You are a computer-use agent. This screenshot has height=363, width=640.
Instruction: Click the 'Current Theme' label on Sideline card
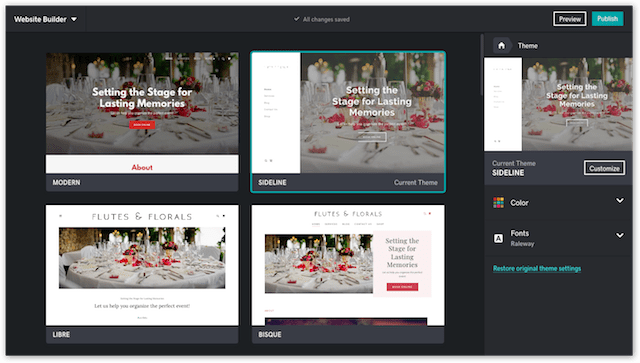click(416, 183)
